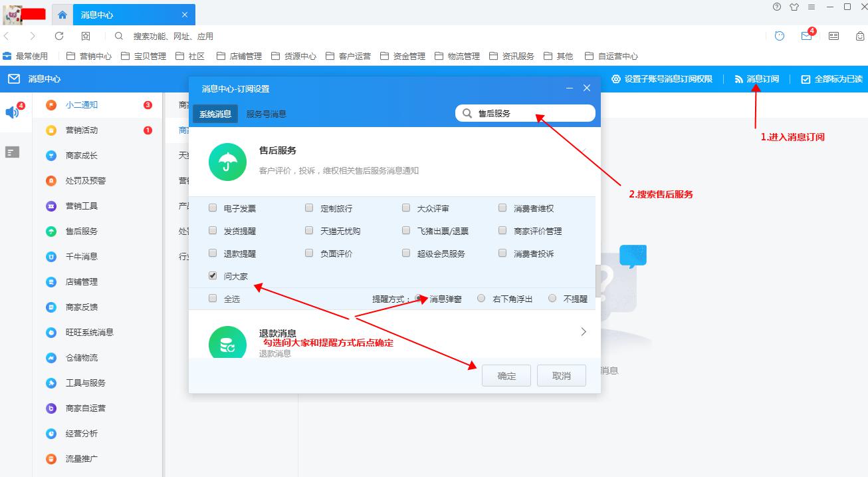Select the 流量推广 sidebar icon

[x=51, y=459]
